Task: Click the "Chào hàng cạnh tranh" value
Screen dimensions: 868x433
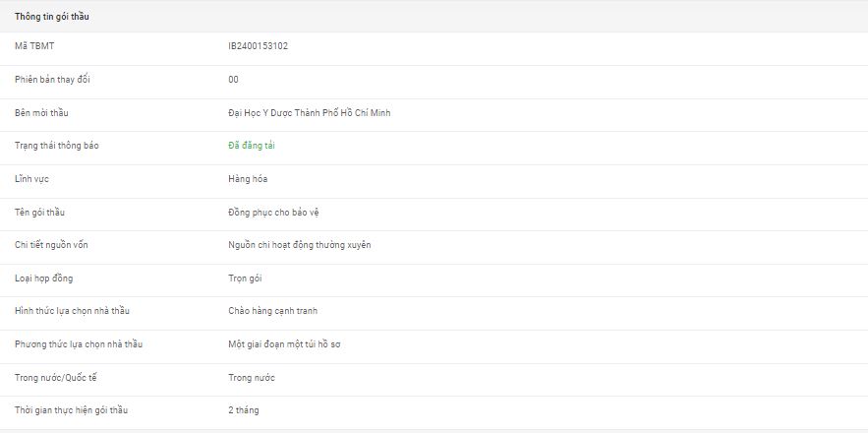Action: tap(272, 311)
